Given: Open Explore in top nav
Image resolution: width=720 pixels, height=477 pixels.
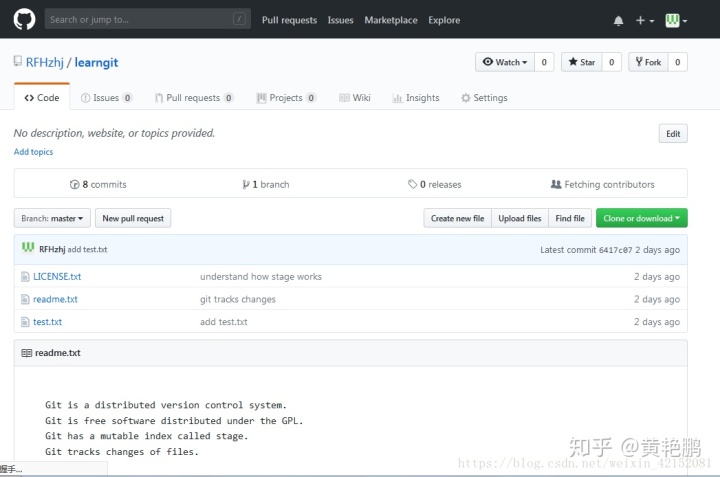Looking at the screenshot, I should pos(444,20).
